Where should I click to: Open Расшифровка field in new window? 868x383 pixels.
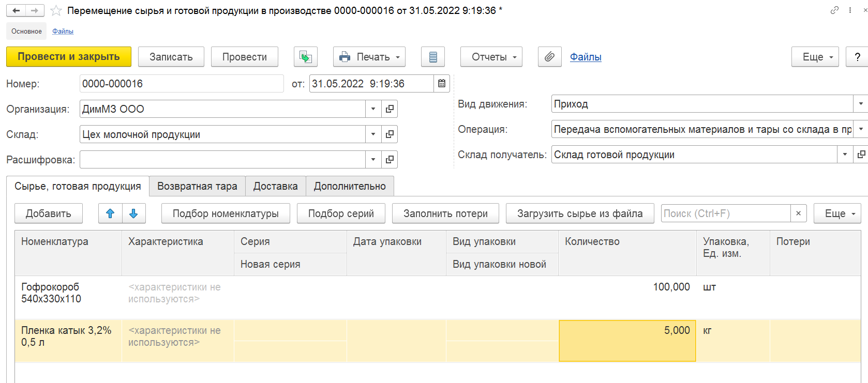[x=390, y=160]
